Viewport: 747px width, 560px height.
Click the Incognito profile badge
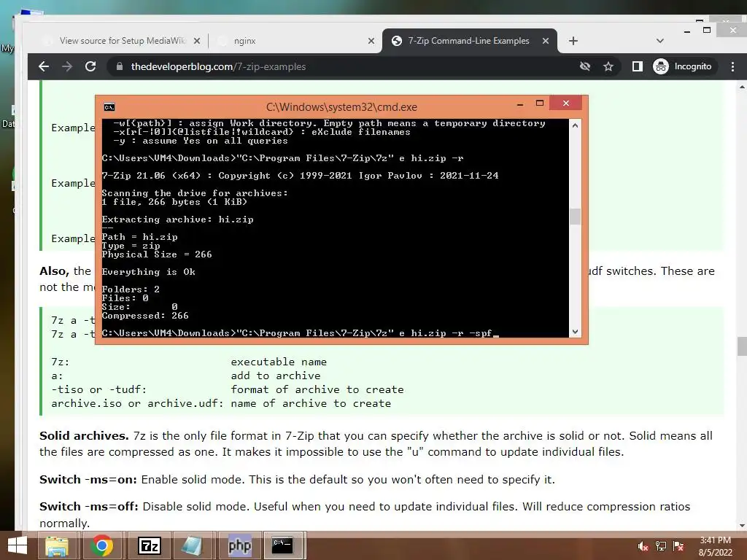682,66
